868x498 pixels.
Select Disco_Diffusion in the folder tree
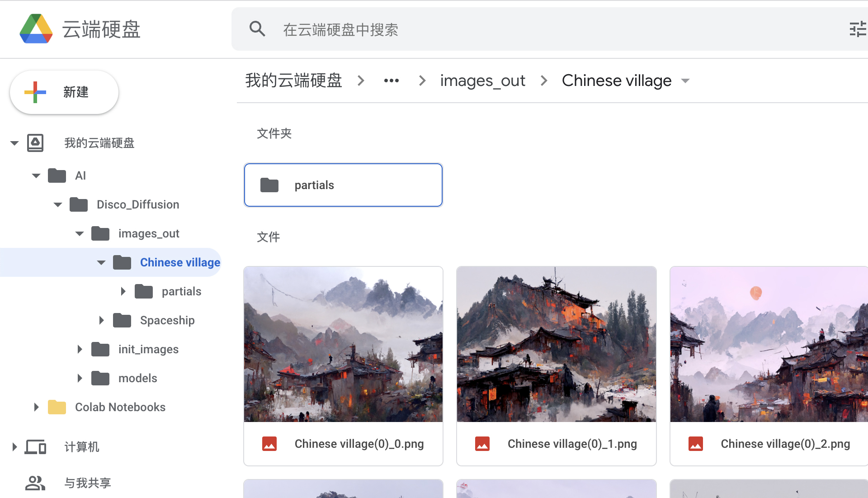(138, 204)
